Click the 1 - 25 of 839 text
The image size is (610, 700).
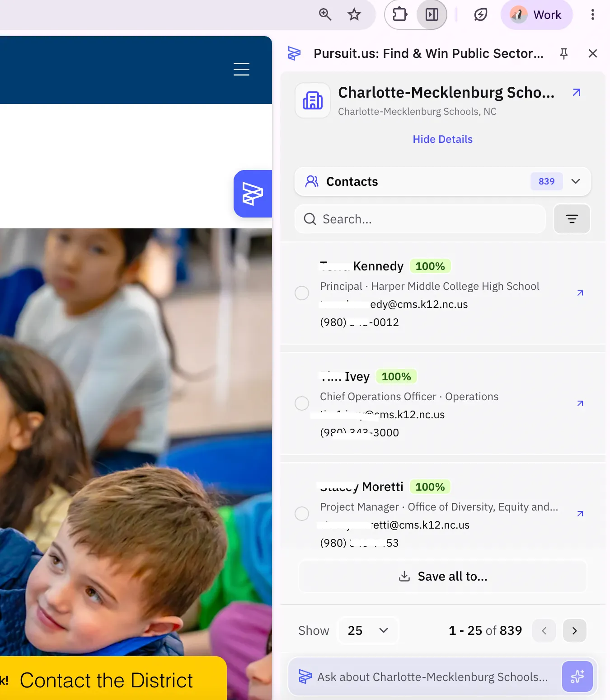click(x=485, y=630)
